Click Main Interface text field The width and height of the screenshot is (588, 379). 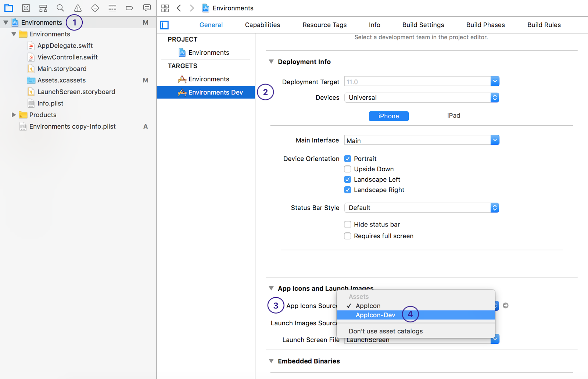(x=417, y=140)
